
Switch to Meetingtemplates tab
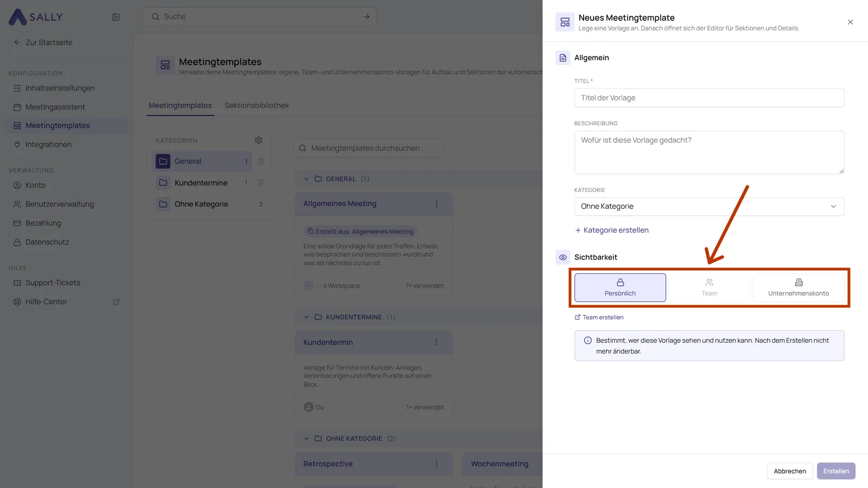180,105
